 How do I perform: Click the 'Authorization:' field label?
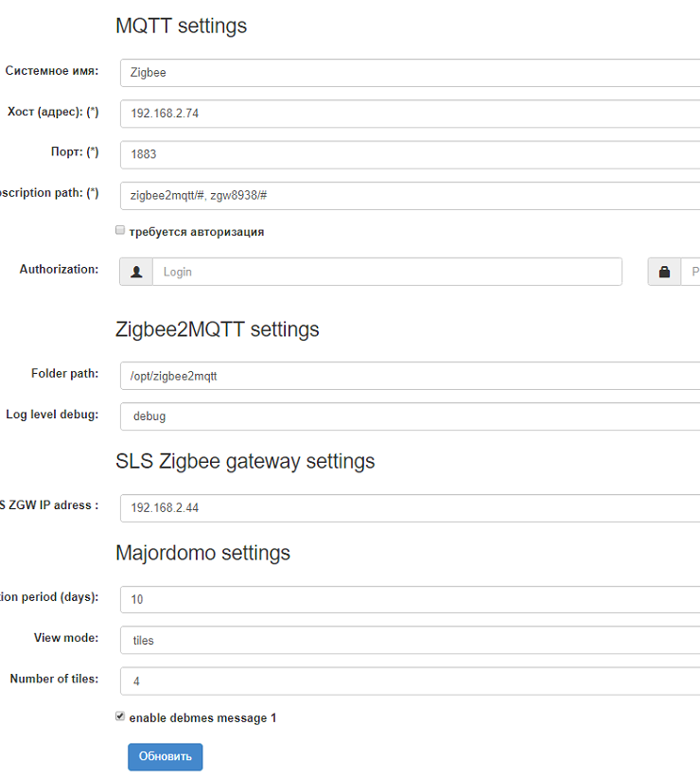tap(59, 270)
